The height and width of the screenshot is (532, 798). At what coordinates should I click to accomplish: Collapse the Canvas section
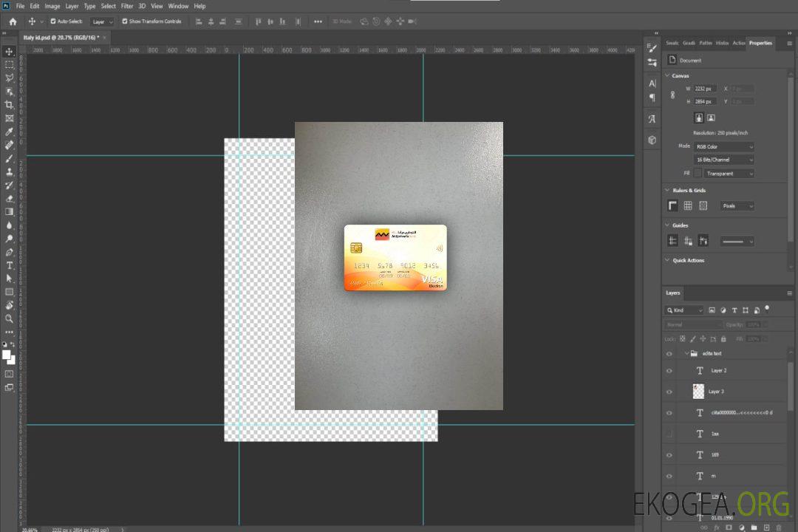click(x=667, y=75)
